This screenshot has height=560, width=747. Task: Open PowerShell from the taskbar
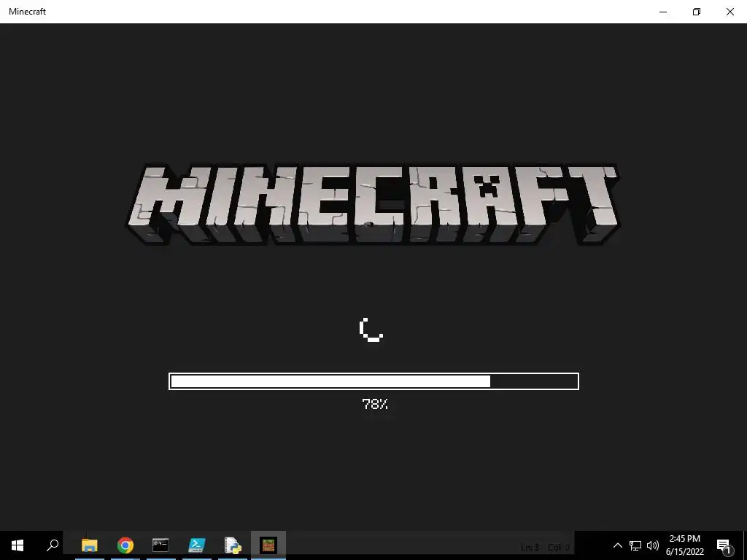point(197,545)
